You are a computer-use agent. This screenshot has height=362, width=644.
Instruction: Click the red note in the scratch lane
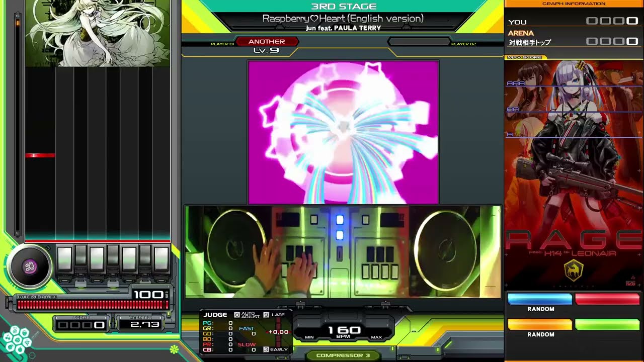(x=40, y=155)
